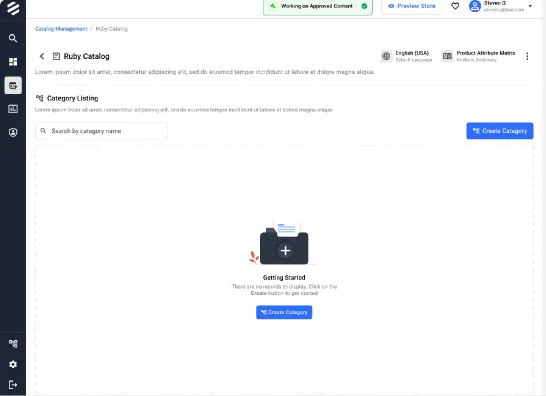546x396 pixels.
Task: Open the dashboard grid icon
Action: pos(13,62)
